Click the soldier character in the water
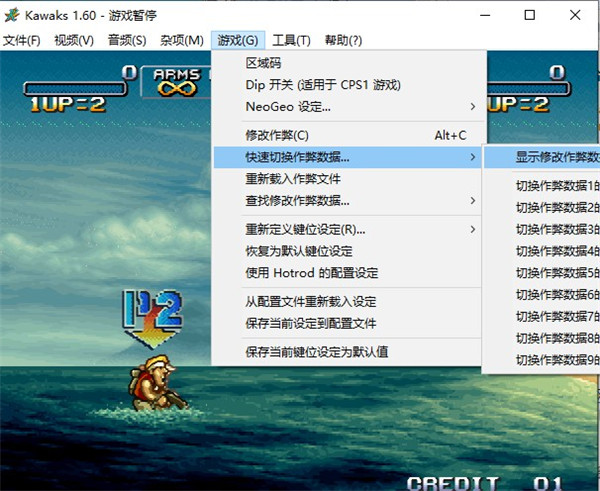 click(157, 383)
